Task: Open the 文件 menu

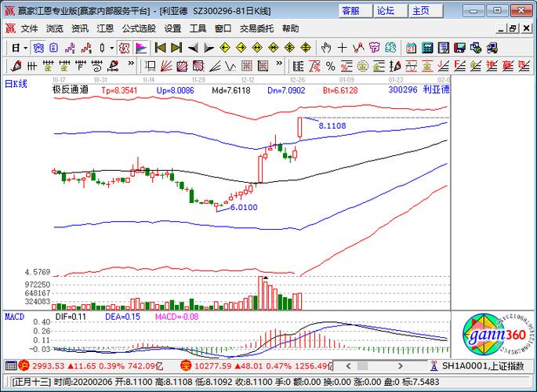Action: tap(30, 29)
